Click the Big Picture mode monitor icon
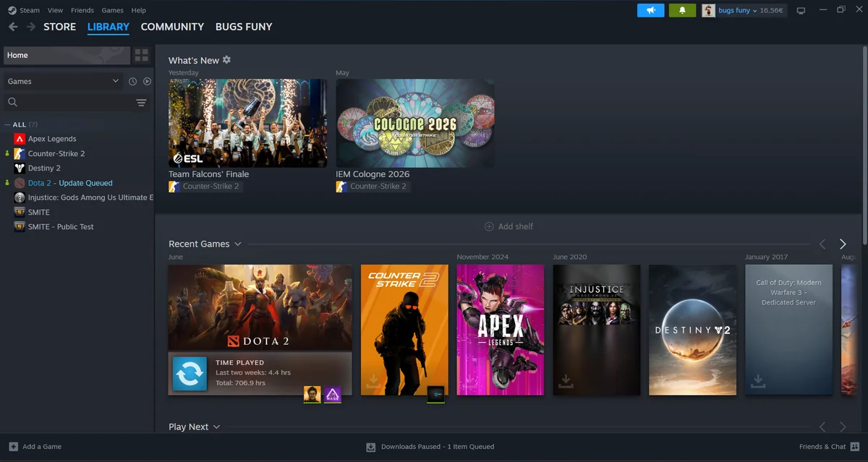Screen dimensions: 868x462 click(x=801, y=11)
